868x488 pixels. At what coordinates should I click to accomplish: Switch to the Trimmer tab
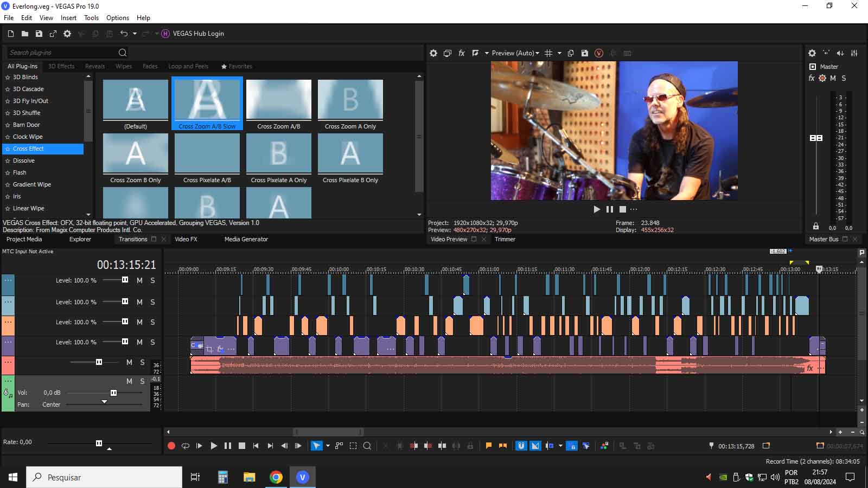click(x=505, y=239)
